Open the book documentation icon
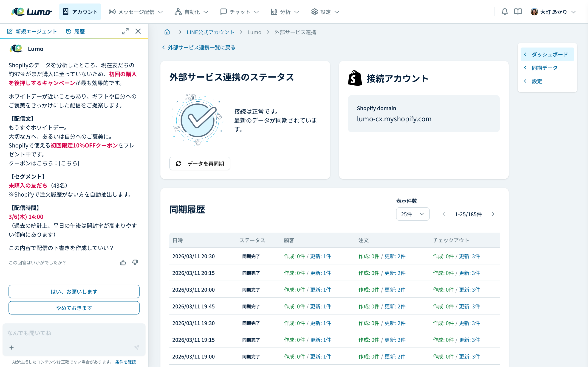588x367 pixels. (518, 12)
